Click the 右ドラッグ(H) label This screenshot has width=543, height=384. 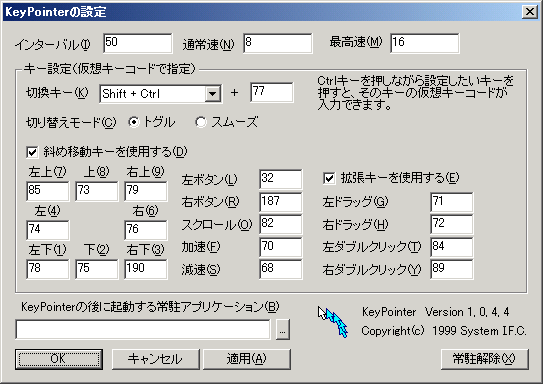[x=355, y=225]
